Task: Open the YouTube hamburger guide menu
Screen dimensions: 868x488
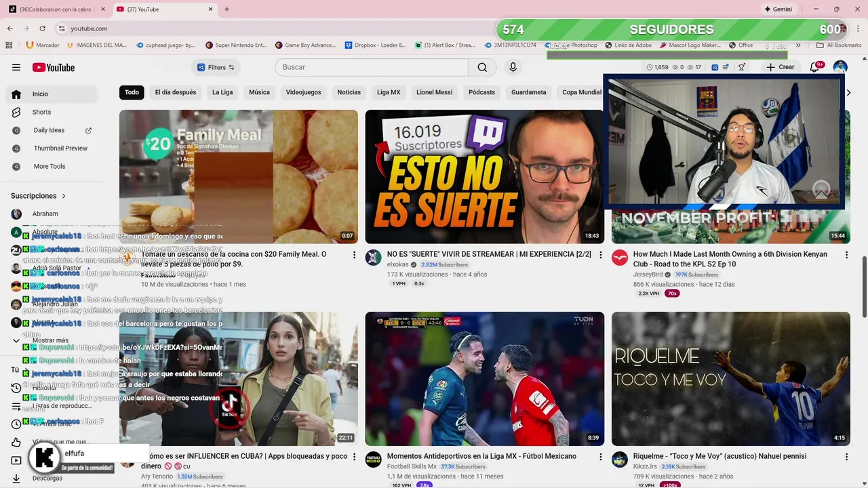Action: coord(16,67)
